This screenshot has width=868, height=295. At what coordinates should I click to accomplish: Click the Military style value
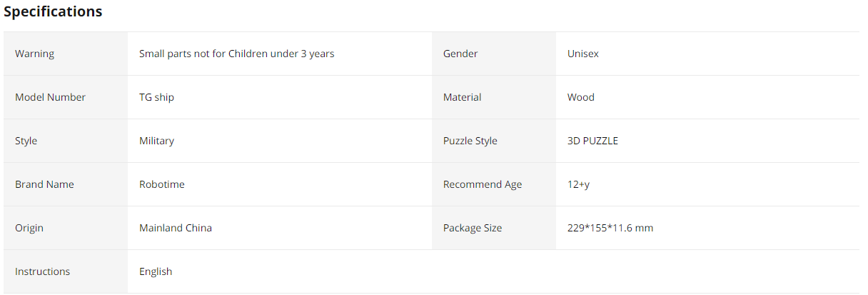coord(156,141)
